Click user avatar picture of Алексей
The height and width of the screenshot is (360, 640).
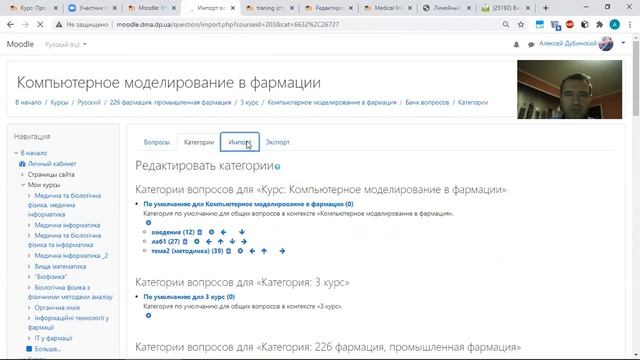(x=606, y=43)
